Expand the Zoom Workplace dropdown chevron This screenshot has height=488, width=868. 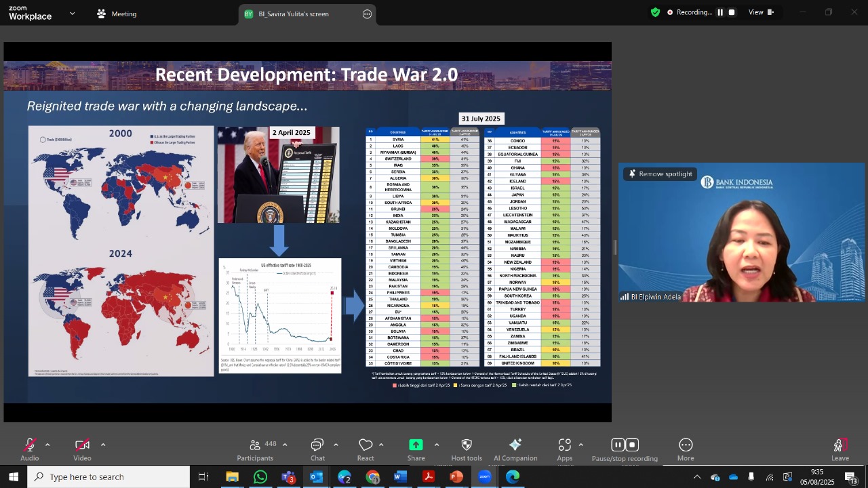point(73,14)
